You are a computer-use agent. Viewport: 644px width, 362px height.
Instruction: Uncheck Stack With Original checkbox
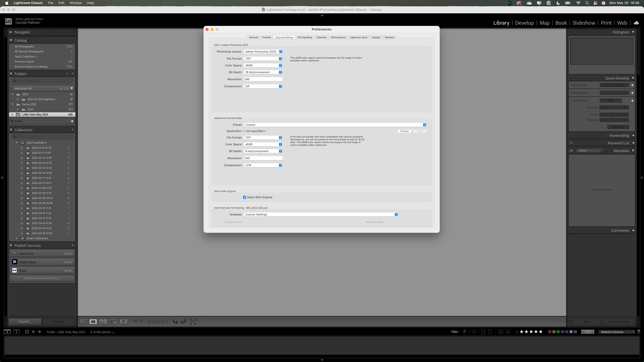point(245,197)
